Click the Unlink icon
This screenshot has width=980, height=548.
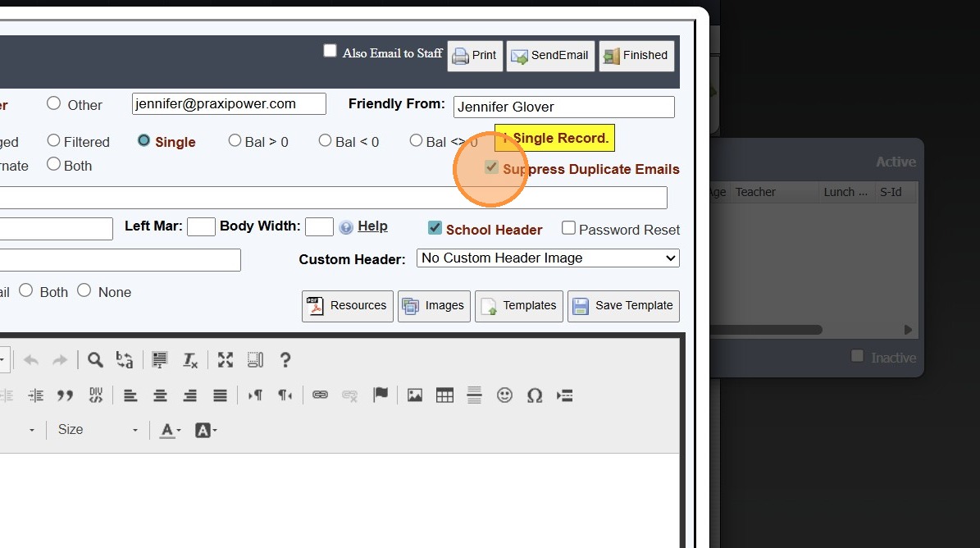350,395
